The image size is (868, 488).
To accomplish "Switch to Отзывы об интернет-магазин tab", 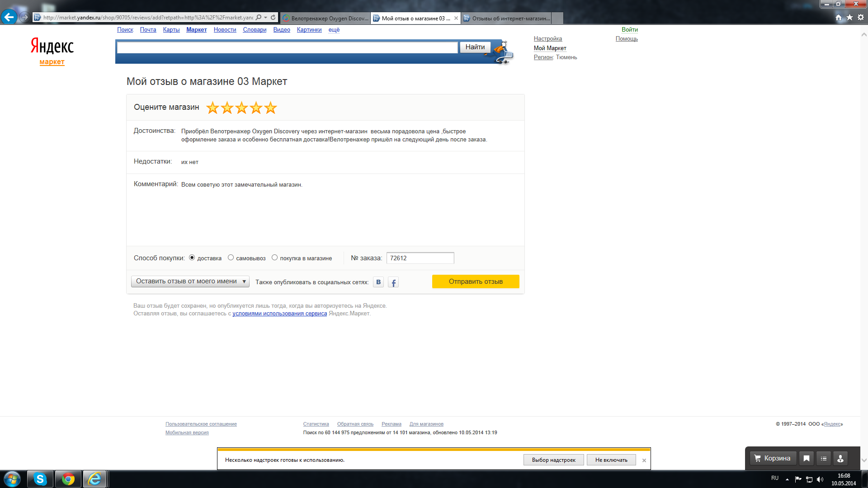I will pyautogui.click(x=506, y=18).
